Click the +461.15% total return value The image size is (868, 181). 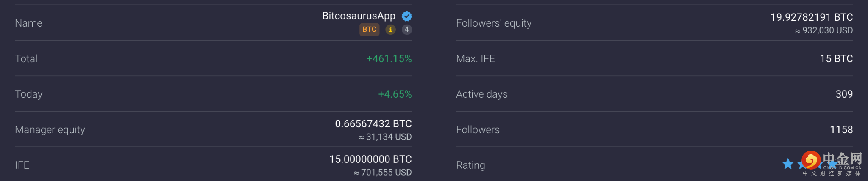389,59
